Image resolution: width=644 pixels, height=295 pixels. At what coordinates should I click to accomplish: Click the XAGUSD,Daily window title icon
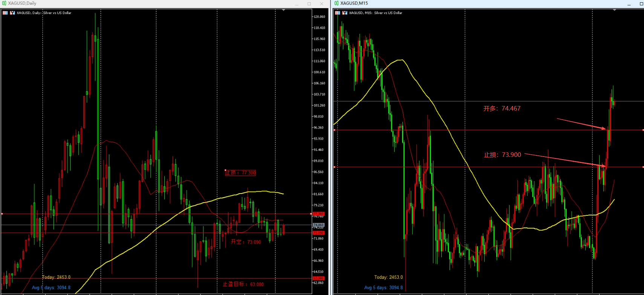click(4, 3)
